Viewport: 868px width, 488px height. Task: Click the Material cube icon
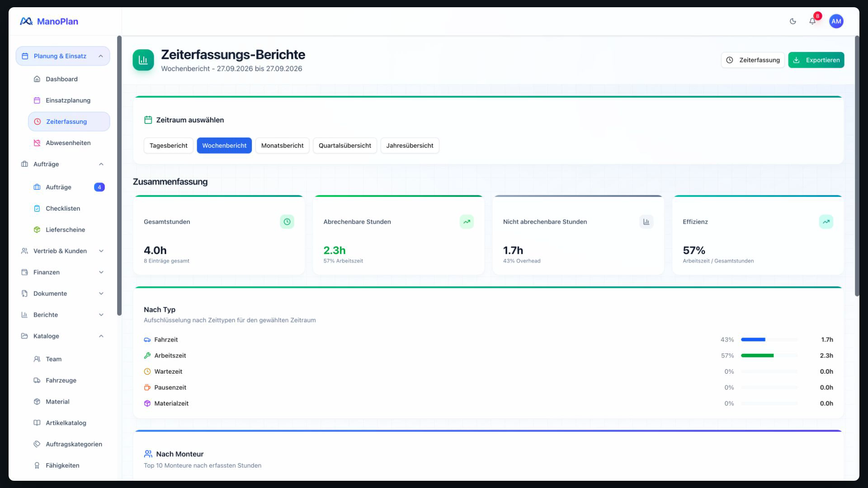click(x=37, y=402)
